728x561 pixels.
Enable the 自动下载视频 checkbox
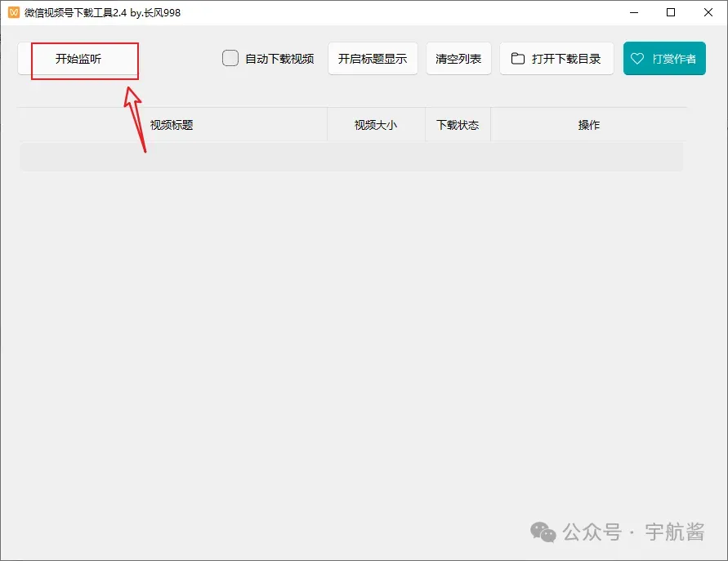[x=230, y=59]
